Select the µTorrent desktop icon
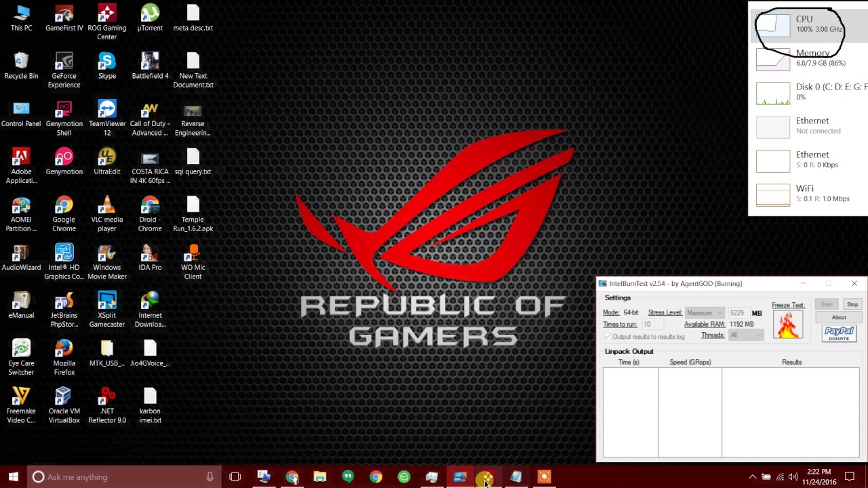868x488 pixels. click(150, 18)
